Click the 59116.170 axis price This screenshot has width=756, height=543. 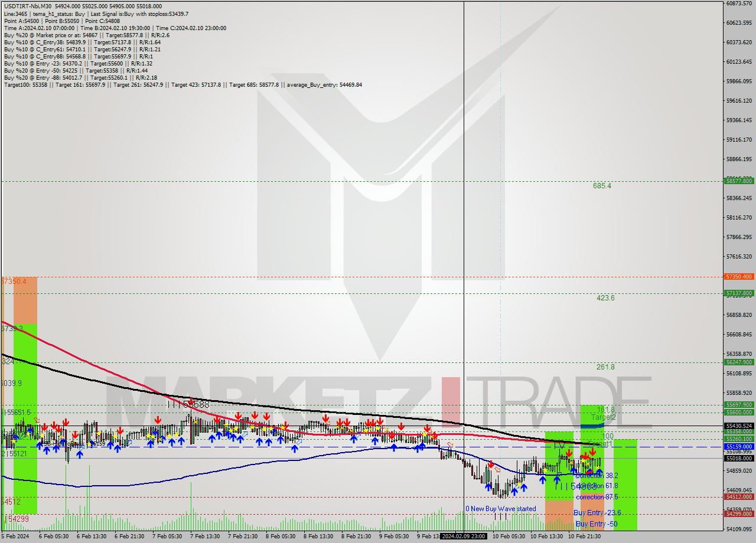point(738,140)
